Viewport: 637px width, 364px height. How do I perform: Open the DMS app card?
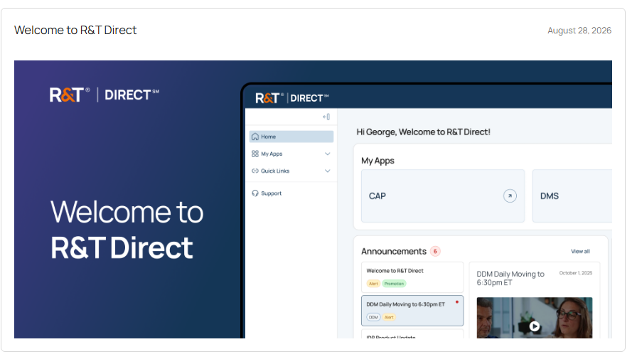(x=572, y=196)
